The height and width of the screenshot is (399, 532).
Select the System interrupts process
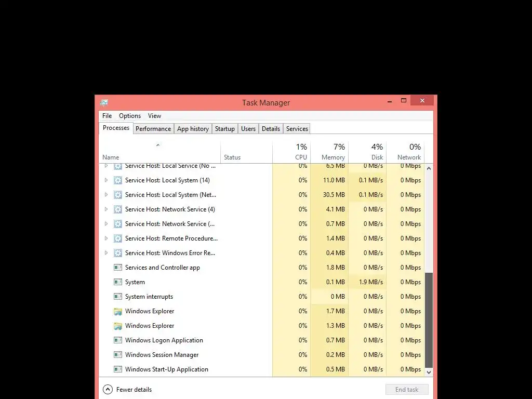click(x=262, y=297)
